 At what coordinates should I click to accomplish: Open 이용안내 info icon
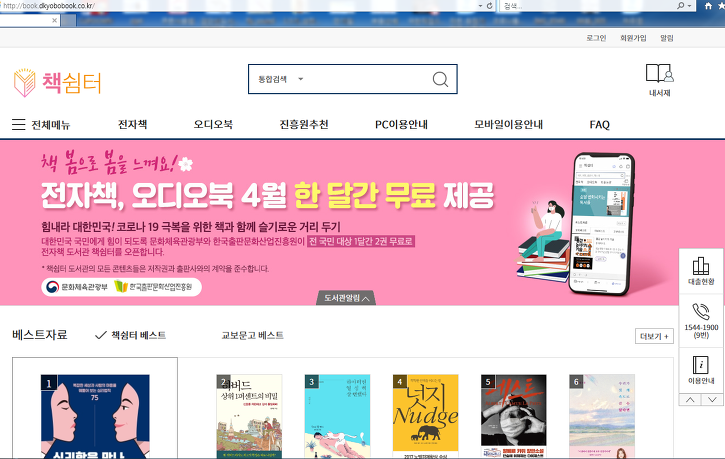click(x=701, y=370)
